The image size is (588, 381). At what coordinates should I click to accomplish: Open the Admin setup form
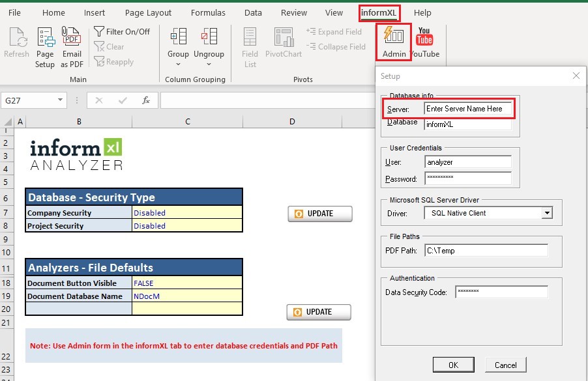[393, 42]
